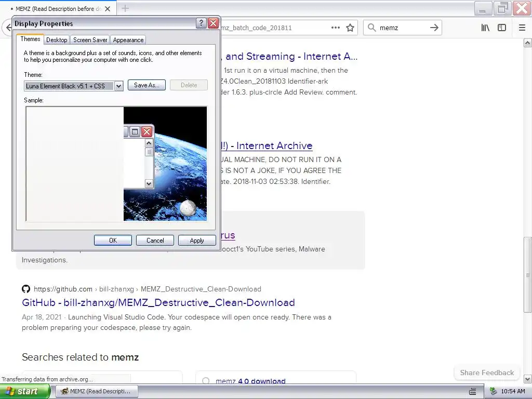This screenshot has width=532, height=399.
Task: Click the vertical scrollbar thumb
Action: pos(528,275)
